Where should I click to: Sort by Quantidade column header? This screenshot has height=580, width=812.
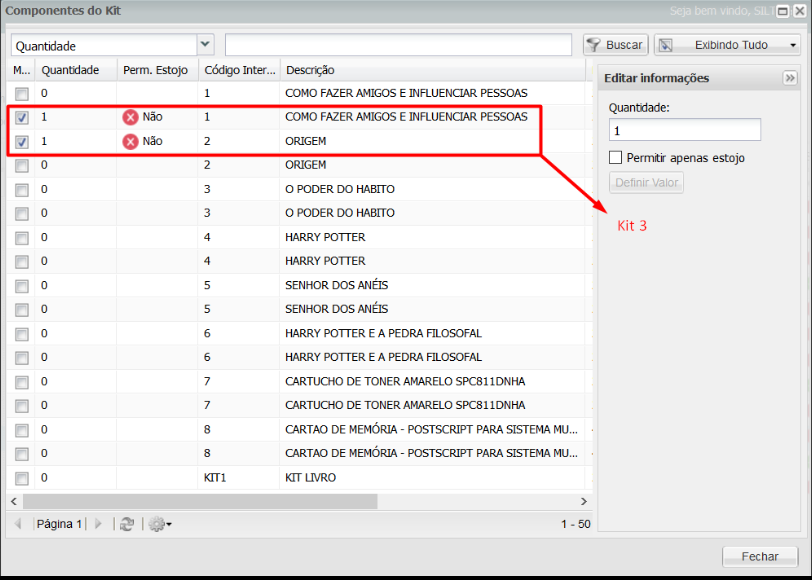(76, 70)
